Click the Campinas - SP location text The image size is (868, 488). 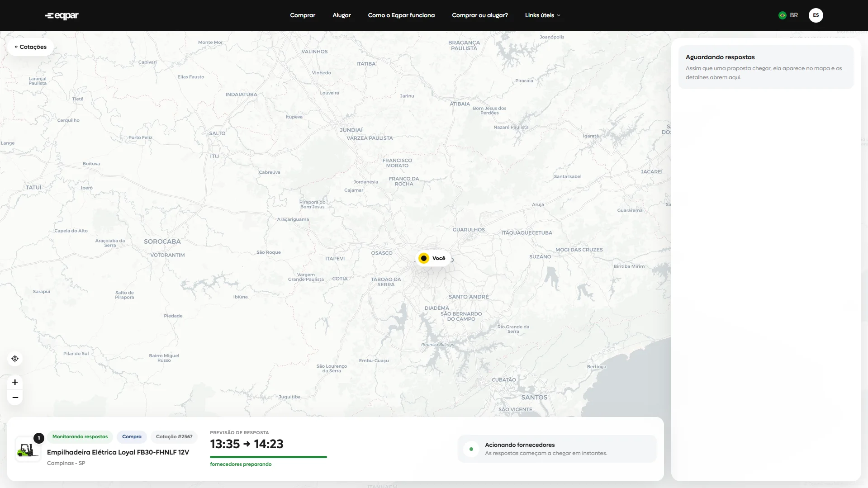pyautogui.click(x=66, y=463)
